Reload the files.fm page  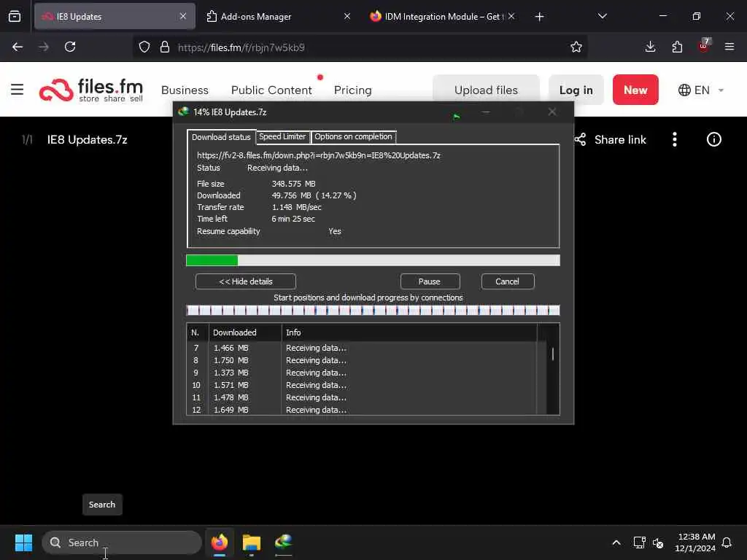click(70, 47)
